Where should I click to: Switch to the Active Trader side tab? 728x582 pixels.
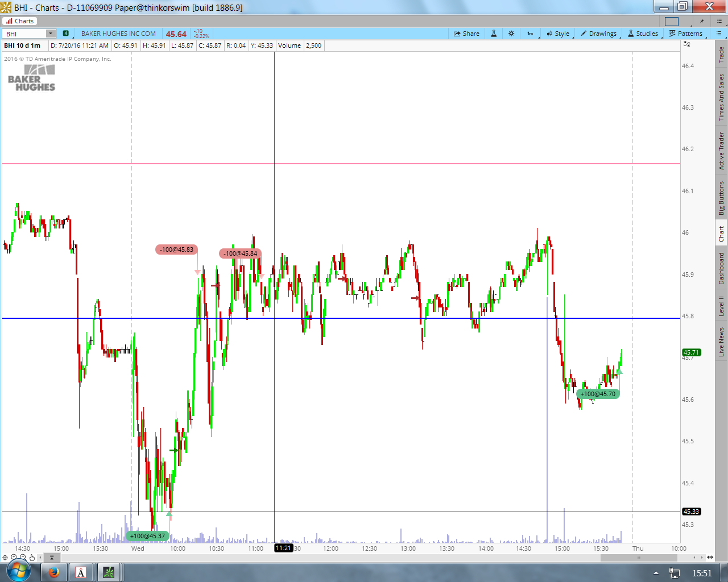(721, 151)
